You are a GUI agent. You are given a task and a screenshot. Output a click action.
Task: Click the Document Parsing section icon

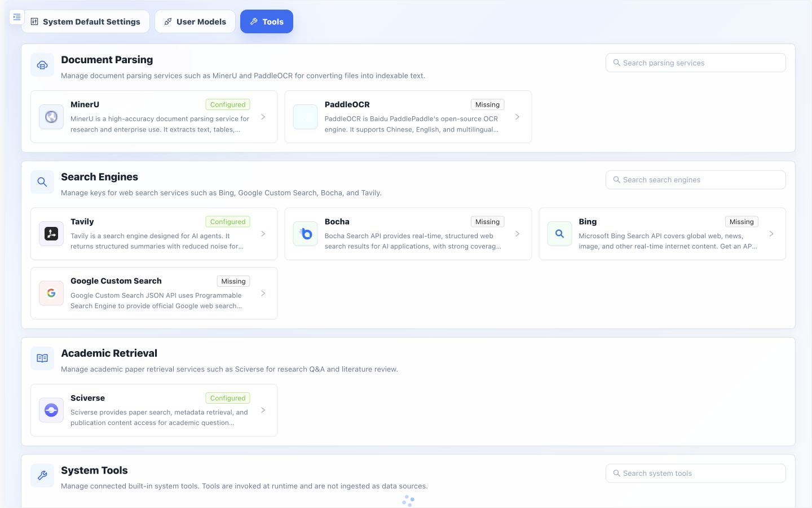click(x=42, y=65)
